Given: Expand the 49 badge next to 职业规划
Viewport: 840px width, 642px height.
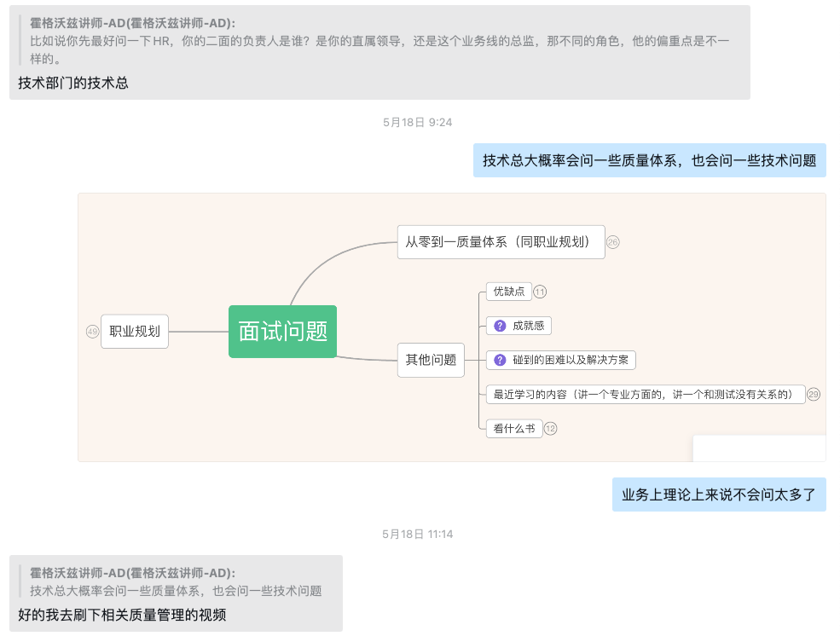Looking at the screenshot, I should click(x=92, y=332).
